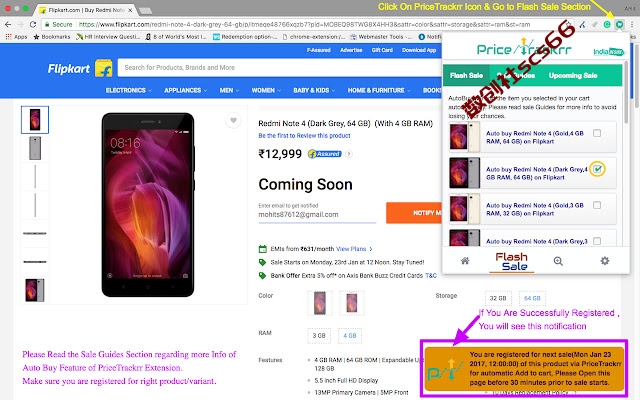Screen dimensions: 640x400
Task: Switch to Flash Sale tab in PriceTrackrr
Action: pos(466,76)
